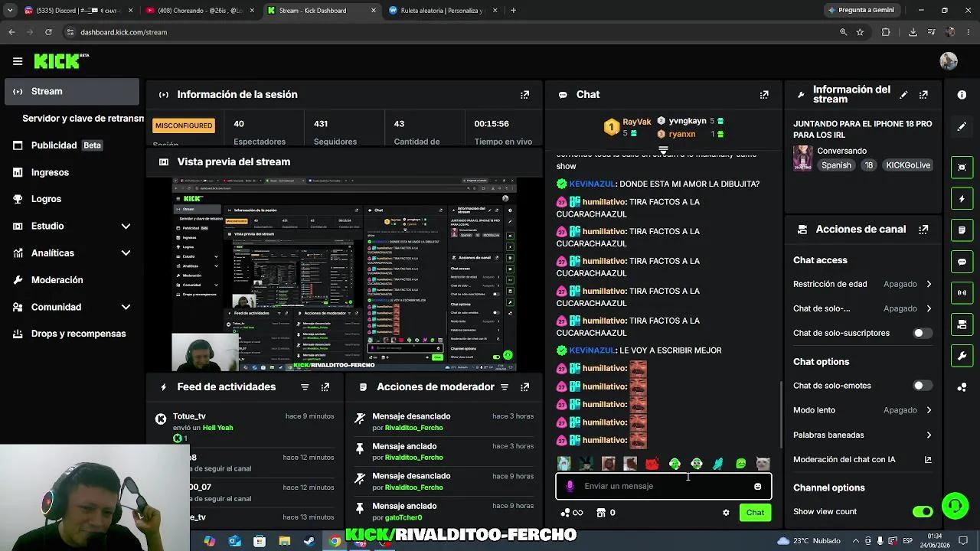
Task: Toggle the stream preview widget in right sidebar
Action: click(962, 168)
